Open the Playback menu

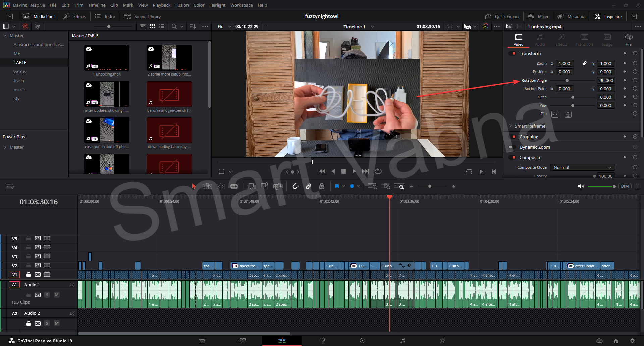click(162, 5)
